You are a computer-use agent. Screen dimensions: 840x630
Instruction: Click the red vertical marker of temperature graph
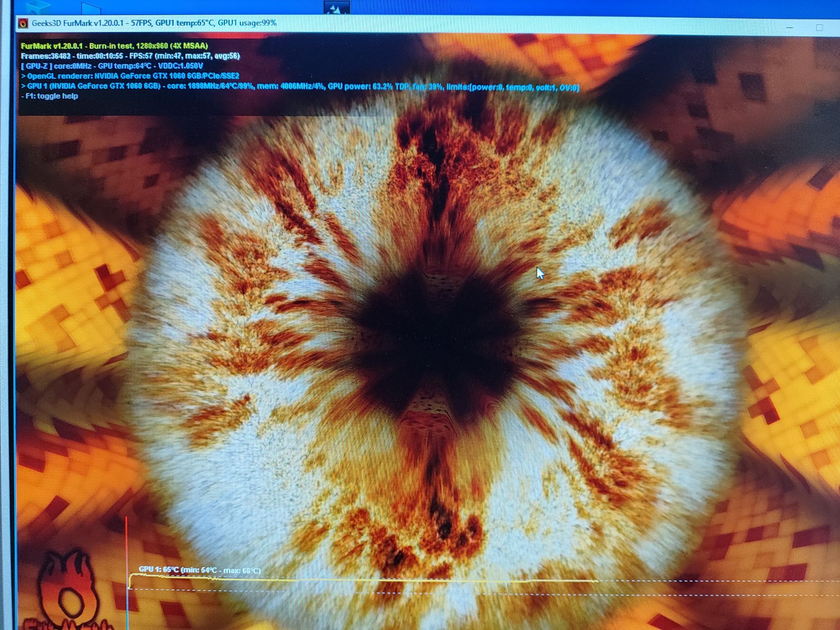[x=126, y=573]
